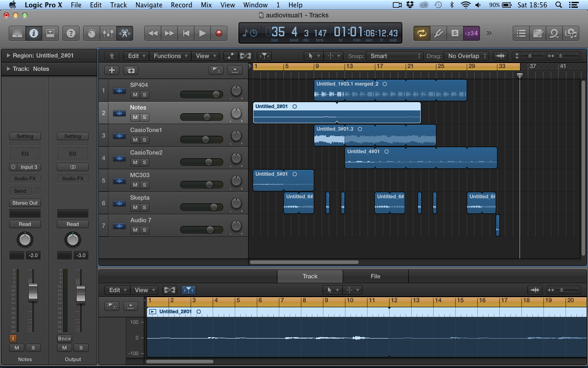Open the Functions dropdown menu
This screenshot has width=588, height=368.
(170, 56)
